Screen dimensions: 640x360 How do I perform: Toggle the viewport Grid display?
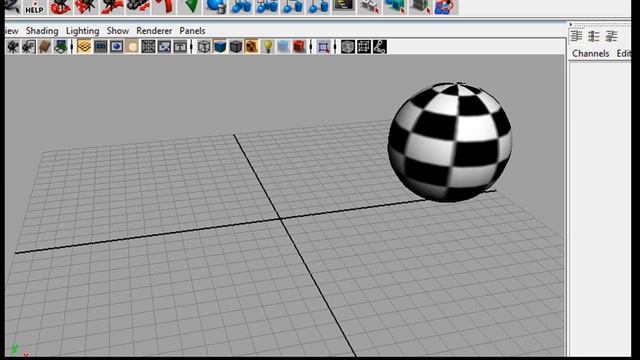(x=84, y=47)
